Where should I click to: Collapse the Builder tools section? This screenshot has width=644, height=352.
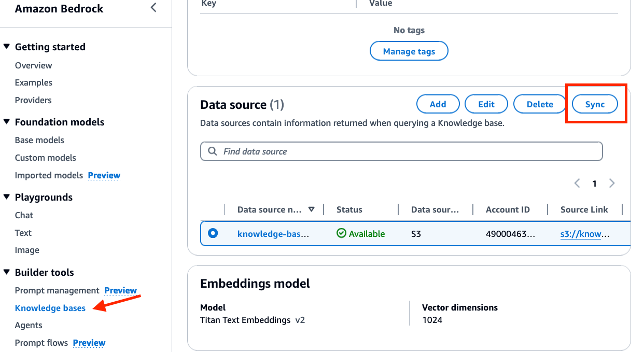coord(6,272)
